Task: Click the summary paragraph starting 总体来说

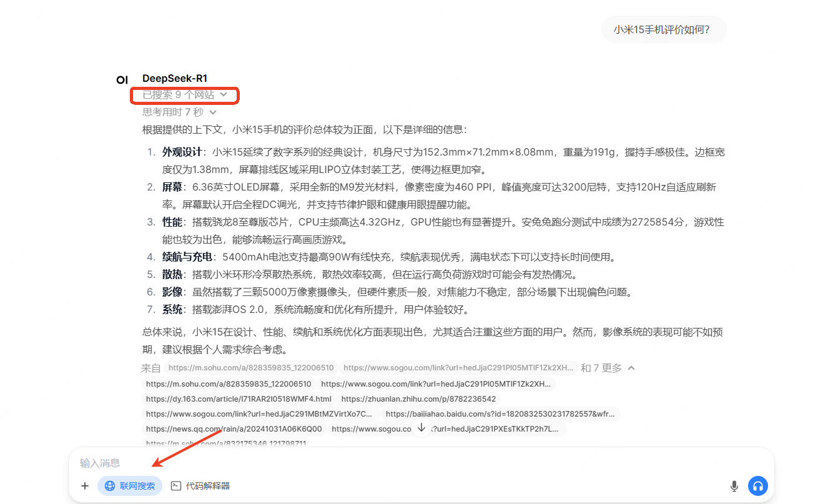Action: click(x=433, y=341)
